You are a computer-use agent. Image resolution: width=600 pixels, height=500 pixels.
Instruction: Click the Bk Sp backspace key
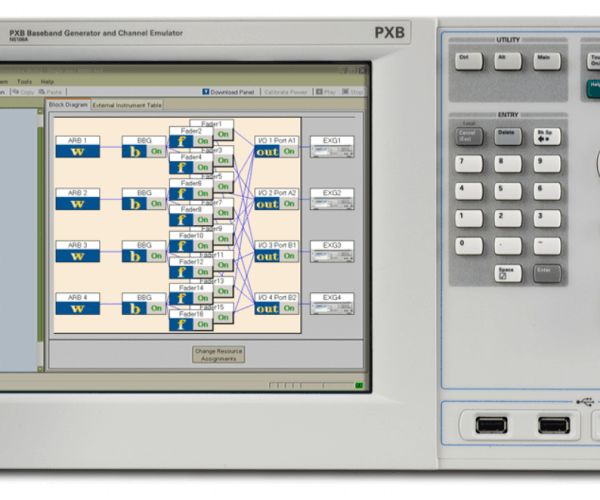[547, 137]
